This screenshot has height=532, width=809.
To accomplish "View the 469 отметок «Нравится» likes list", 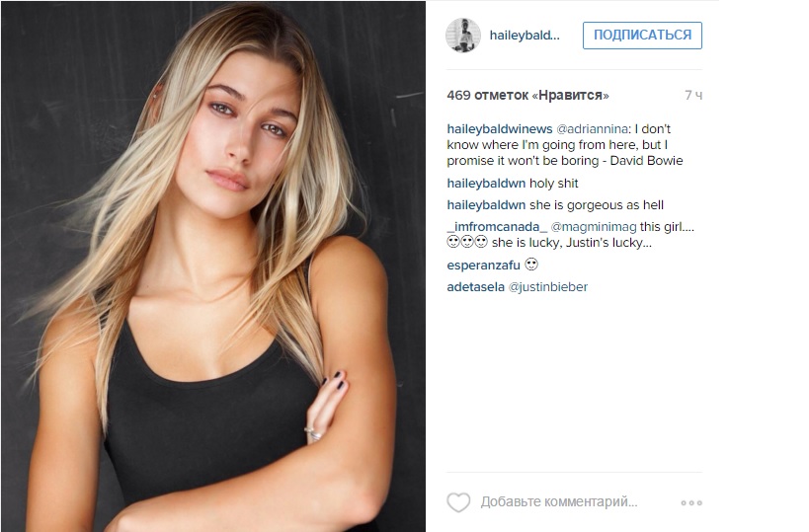I will coord(527,96).
